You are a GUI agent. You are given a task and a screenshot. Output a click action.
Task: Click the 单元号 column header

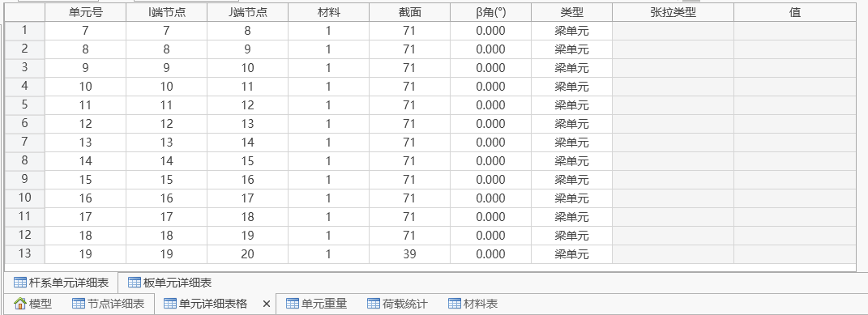85,13
